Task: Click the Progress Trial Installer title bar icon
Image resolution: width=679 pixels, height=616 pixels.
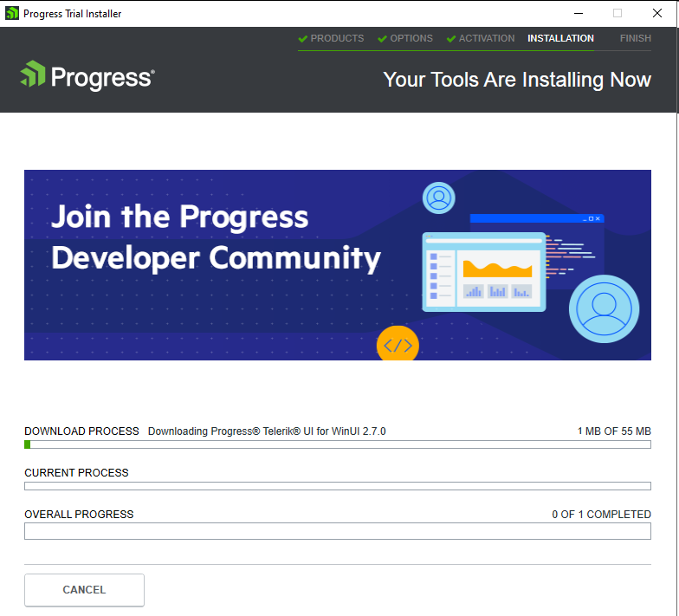Action: click(12, 14)
